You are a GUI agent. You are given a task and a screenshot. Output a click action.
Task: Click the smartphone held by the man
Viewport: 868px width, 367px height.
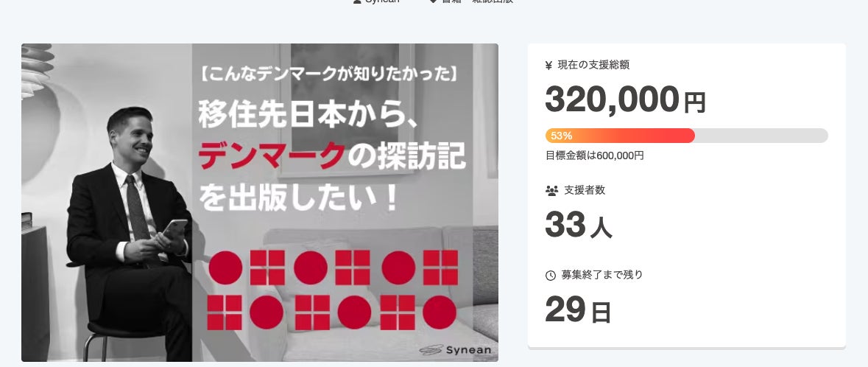coord(174,228)
